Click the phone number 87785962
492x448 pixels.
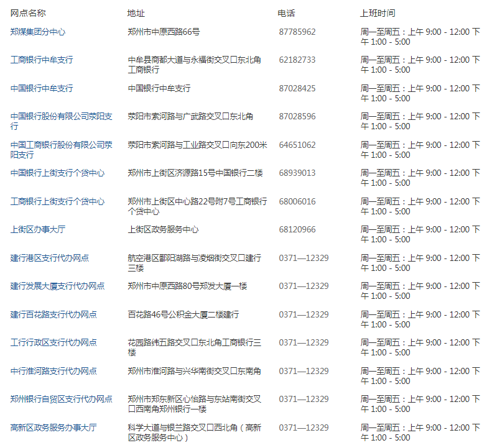click(x=297, y=32)
